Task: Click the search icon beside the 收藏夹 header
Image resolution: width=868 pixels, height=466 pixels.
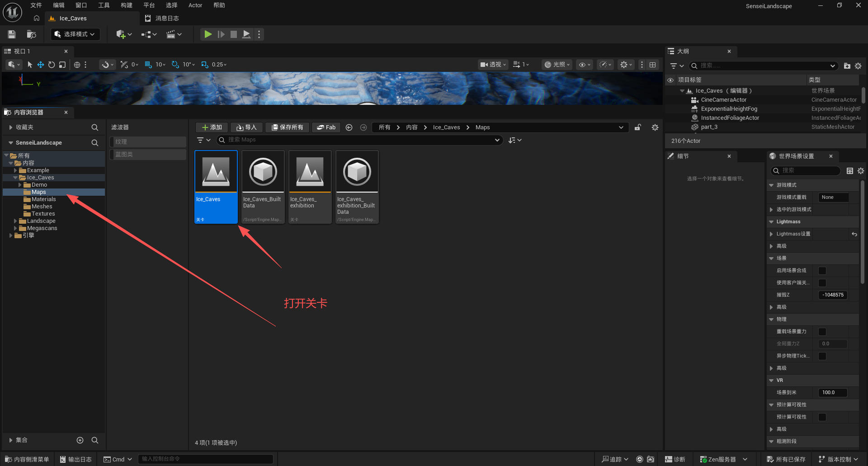Action: [94, 127]
